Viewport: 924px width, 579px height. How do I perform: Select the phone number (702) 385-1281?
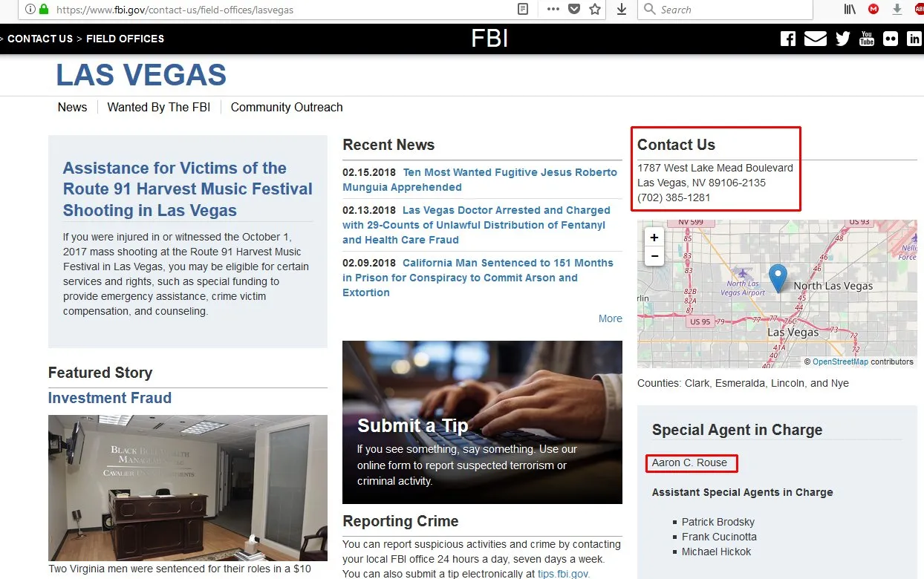click(x=674, y=197)
